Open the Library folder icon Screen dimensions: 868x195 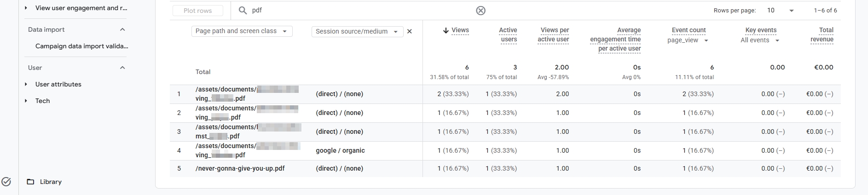pos(30,182)
